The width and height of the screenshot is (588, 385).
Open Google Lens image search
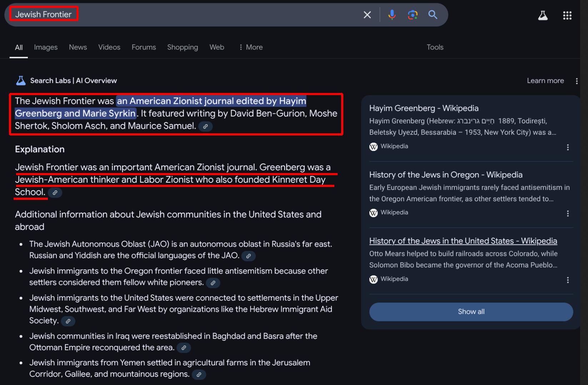(x=413, y=15)
